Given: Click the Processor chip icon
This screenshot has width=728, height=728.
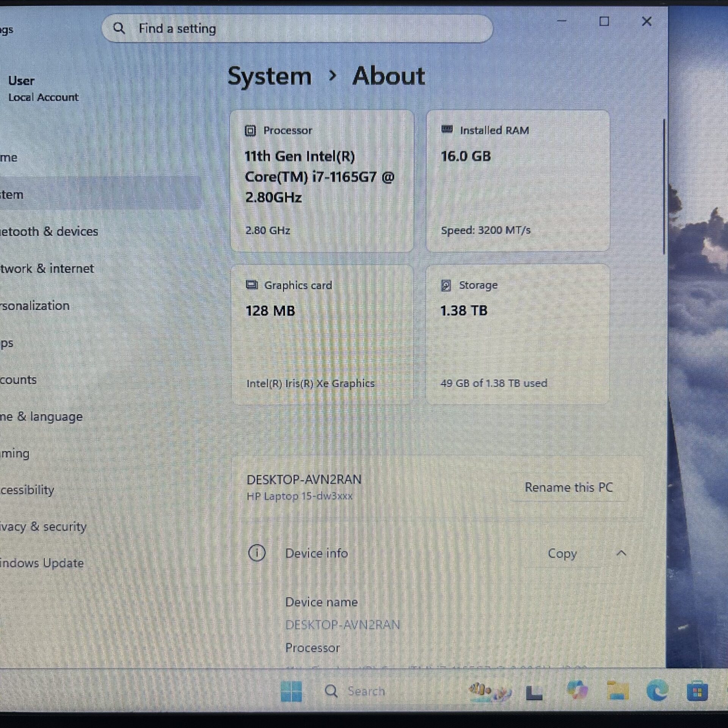Looking at the screenshot, I should (x=250, y=131).
